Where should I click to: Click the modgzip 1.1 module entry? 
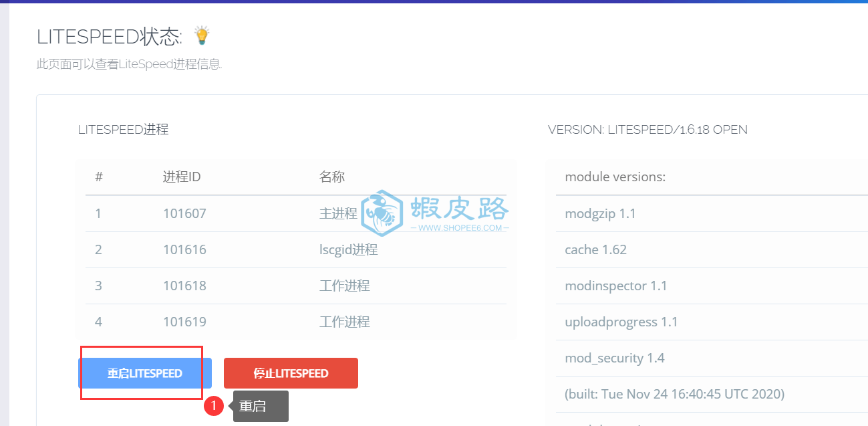tap(600, 213)
